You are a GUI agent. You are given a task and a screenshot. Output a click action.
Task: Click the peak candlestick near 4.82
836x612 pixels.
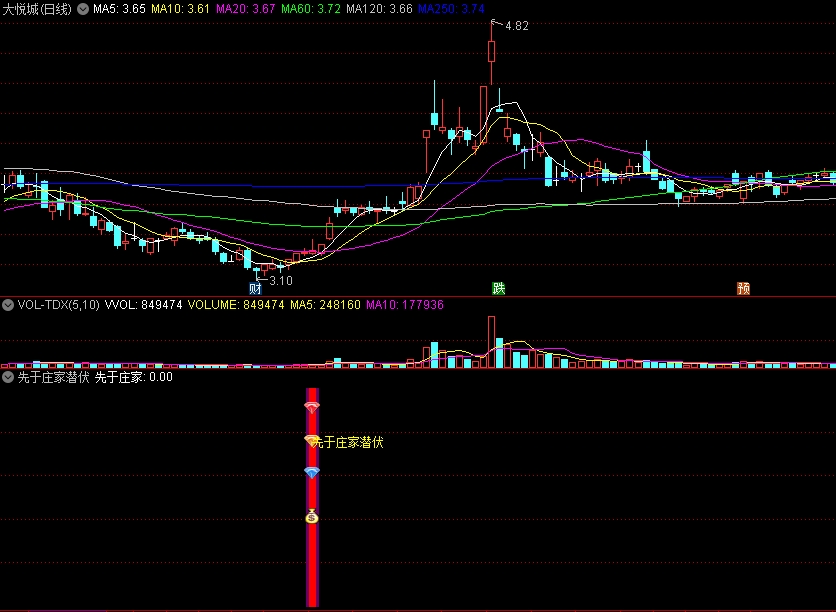pyautogui.click(x=491, y=52)
